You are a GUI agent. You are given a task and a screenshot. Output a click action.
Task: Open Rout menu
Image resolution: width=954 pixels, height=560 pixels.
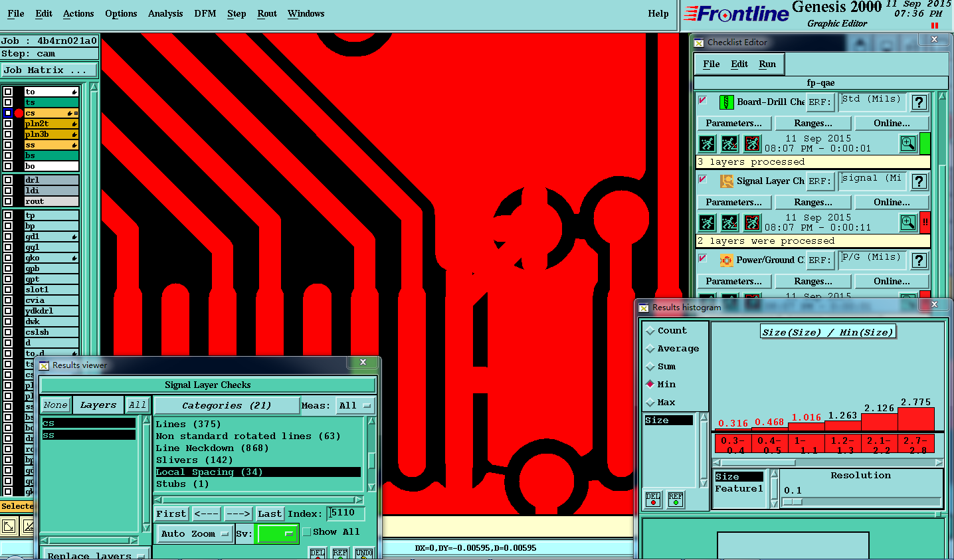pos(267,13)
